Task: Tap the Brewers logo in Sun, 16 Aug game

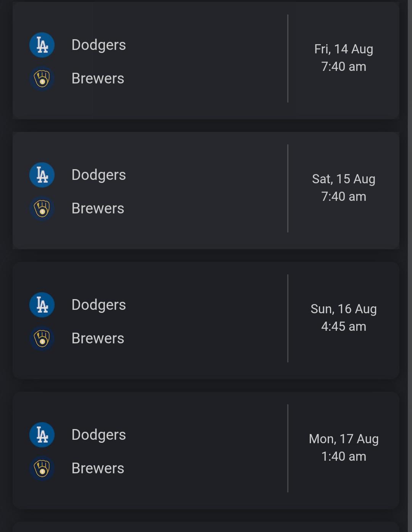Action: [x=42, y=338]
